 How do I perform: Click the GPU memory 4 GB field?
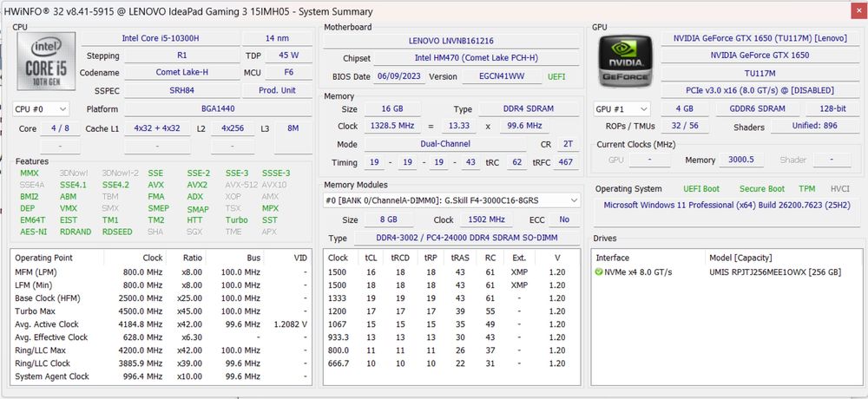tap(684, 109)
